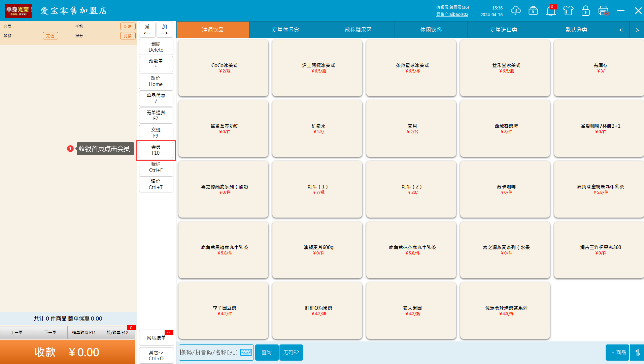Click 整单取消 F11 button
This screenshot has width=644, height=364.
coord(84,333)
